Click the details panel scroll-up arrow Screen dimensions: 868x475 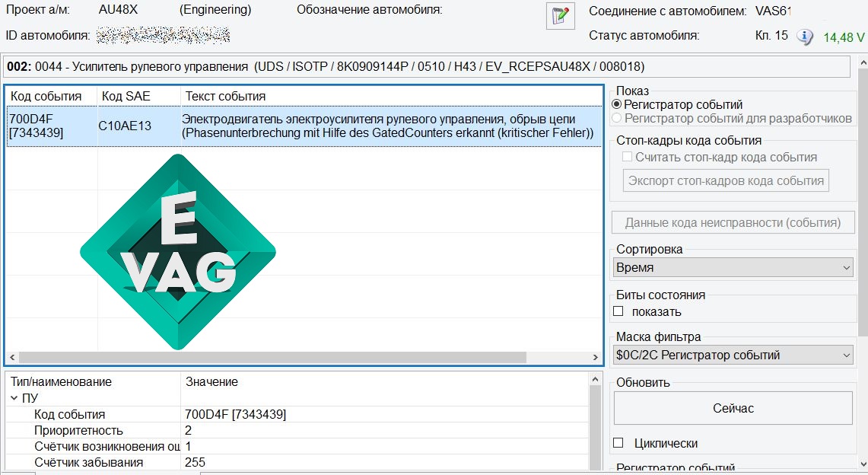point(595,380)
